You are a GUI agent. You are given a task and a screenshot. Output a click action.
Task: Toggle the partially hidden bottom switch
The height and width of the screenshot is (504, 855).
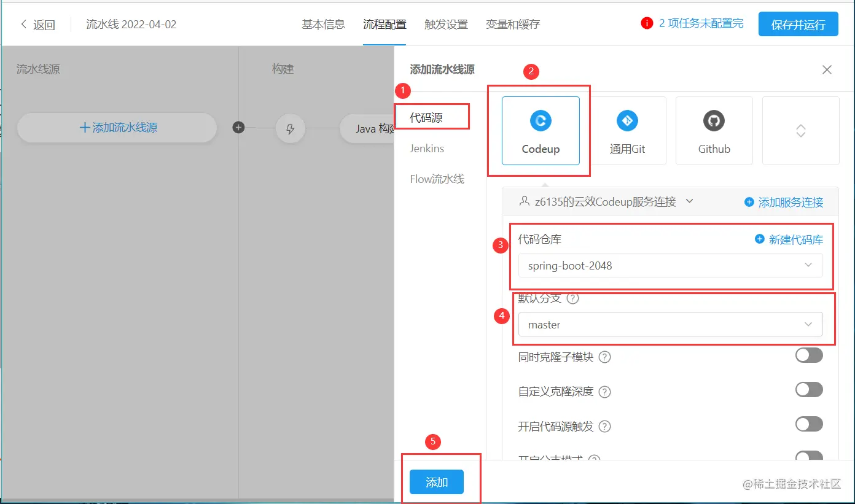(x=809, y=456)
